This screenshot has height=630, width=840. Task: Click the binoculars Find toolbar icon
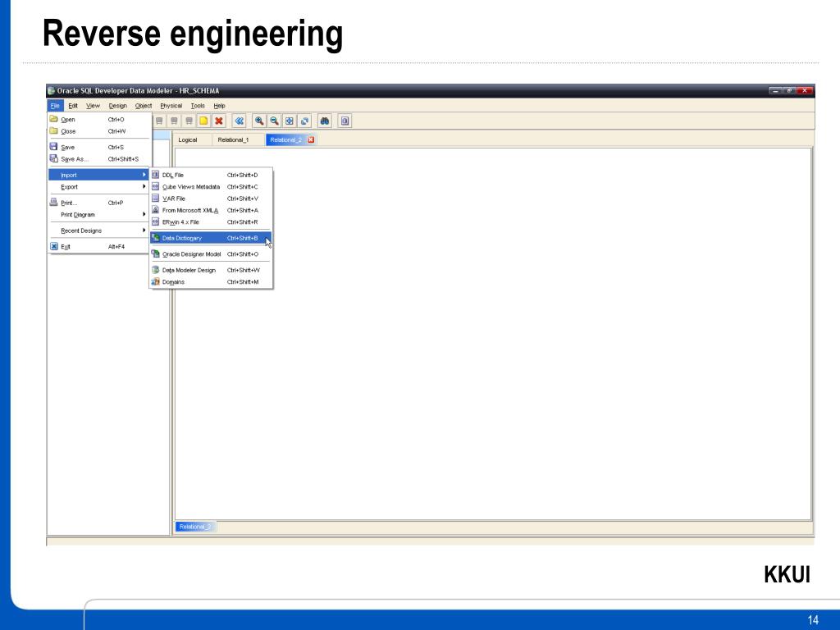[325, 121]
